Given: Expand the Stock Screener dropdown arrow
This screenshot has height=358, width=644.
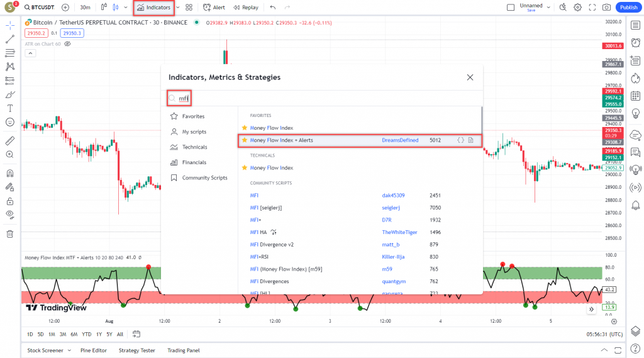Looking at the screenshot, I should 69,350.
